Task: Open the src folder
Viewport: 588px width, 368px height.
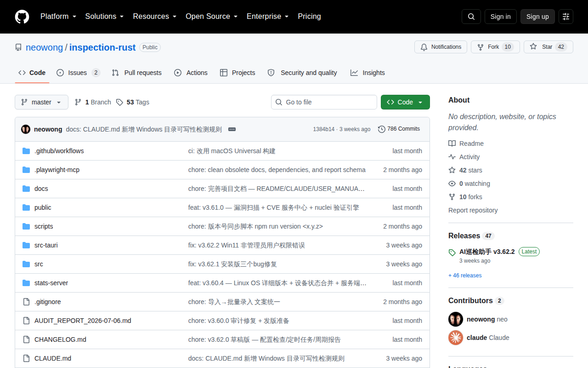Action: pyautogui.click(x=39, y=264)
